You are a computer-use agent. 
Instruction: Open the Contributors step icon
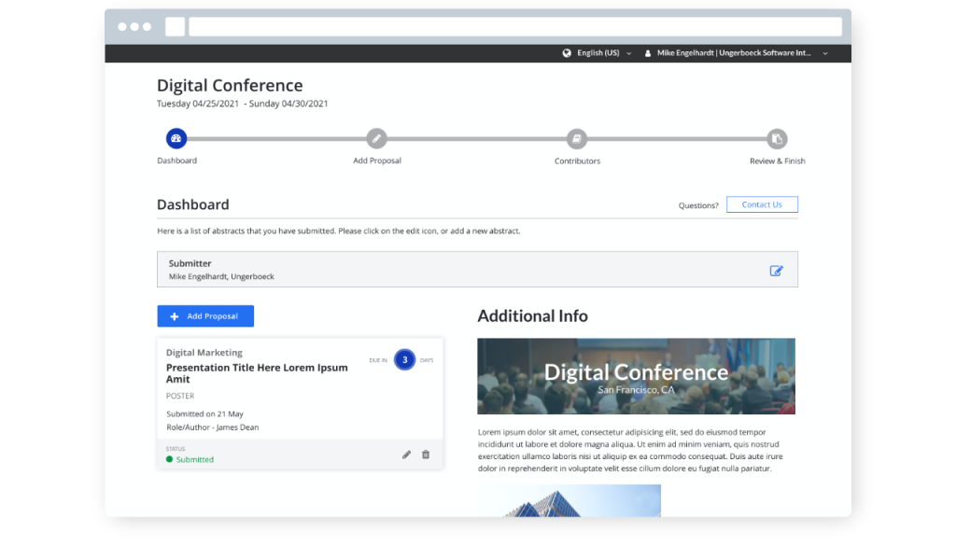[577, 139]
